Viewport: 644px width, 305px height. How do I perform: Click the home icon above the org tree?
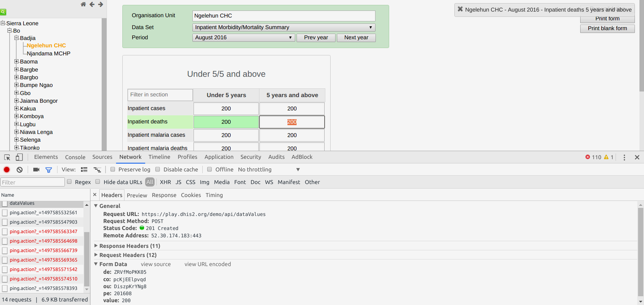pyautogui.click(x=83, y=5)
